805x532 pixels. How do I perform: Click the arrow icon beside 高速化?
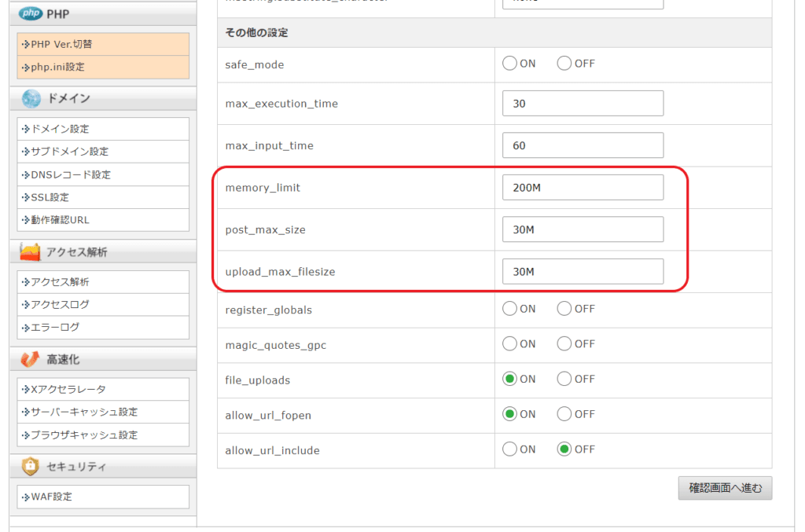click(30, 359)
